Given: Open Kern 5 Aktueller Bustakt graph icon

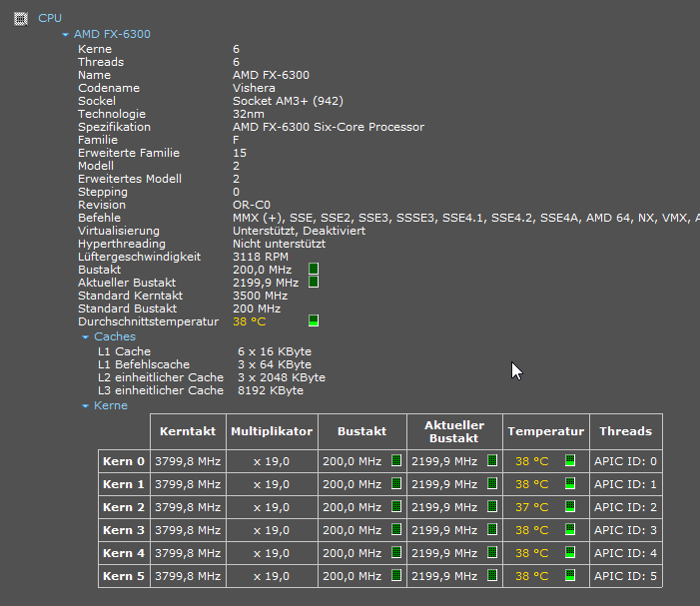Looking at the screenshot, I should coord(492,575).
